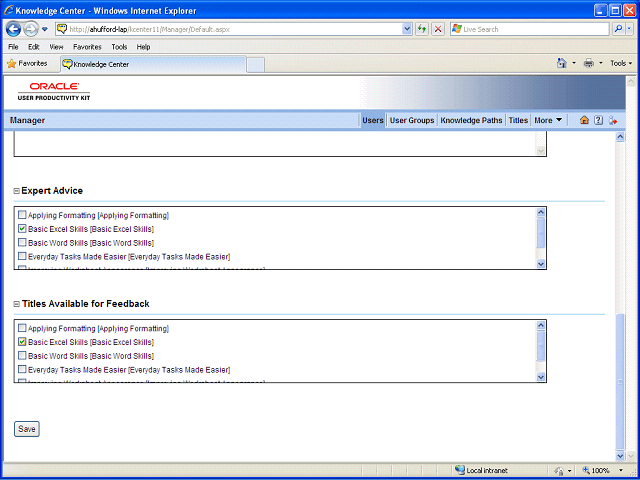
Task: Click the IE Home page icon
Action: pos(562,63)
